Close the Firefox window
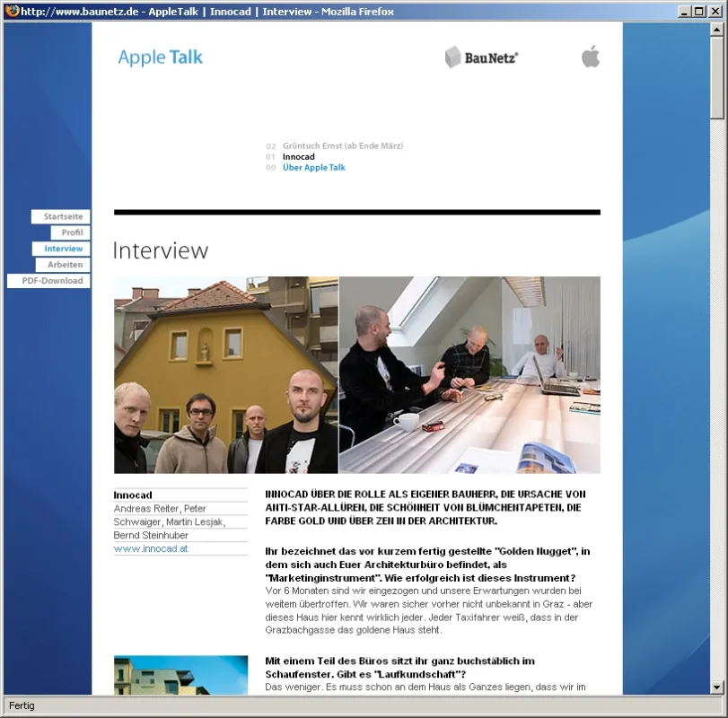This screenshot has width=728, height=718. coord(715,11)
